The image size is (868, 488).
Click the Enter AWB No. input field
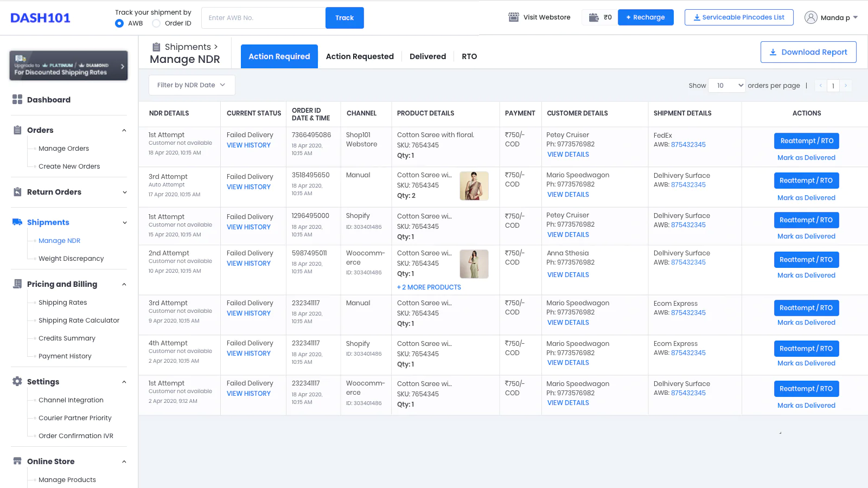(263, 18)
